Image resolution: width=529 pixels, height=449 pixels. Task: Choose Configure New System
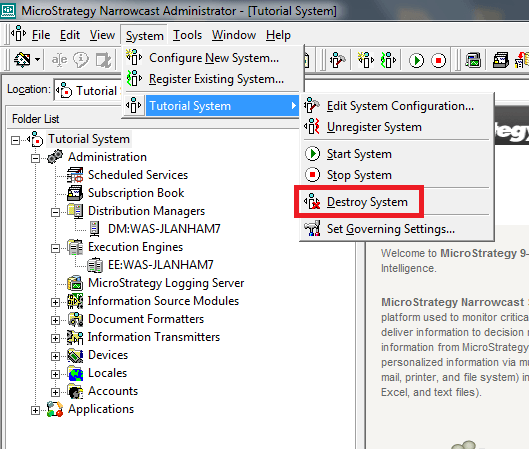[214, 58]
